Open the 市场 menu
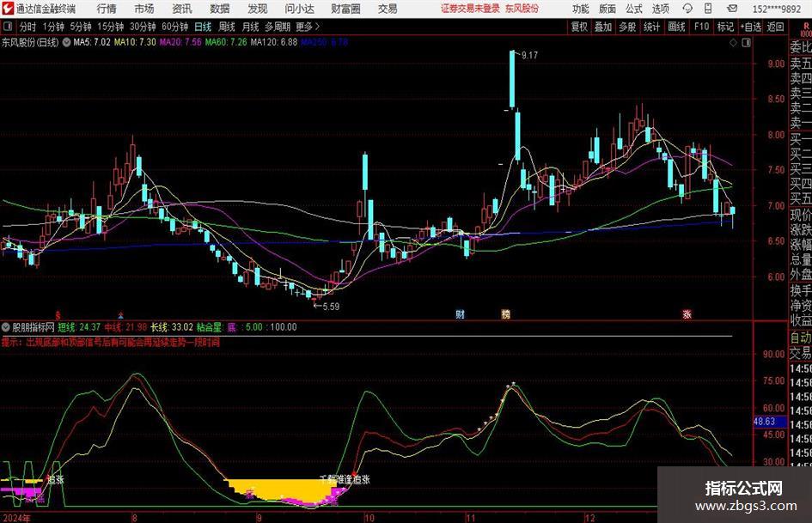 point(144,9)
